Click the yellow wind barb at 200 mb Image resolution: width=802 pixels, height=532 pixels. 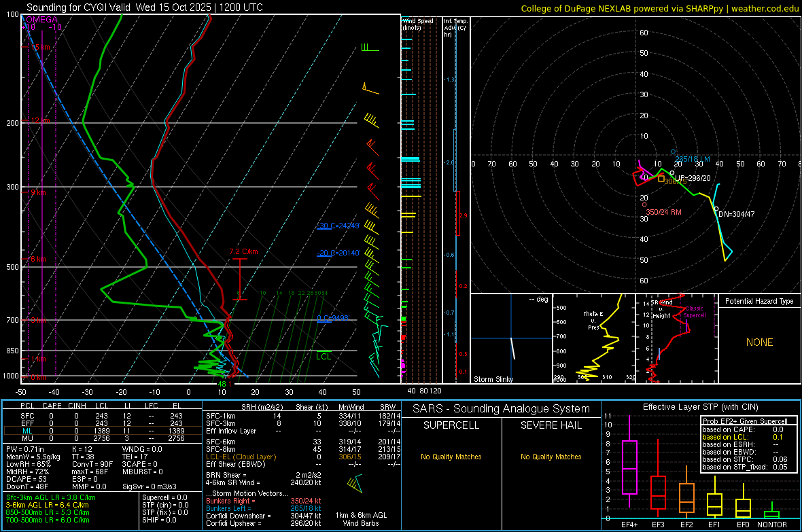click(x=372, y=121)
